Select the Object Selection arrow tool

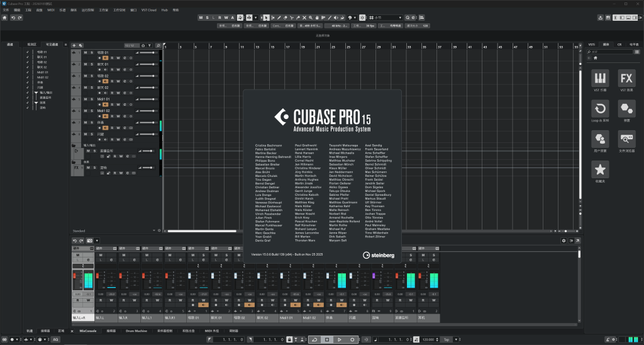[266, 18]
